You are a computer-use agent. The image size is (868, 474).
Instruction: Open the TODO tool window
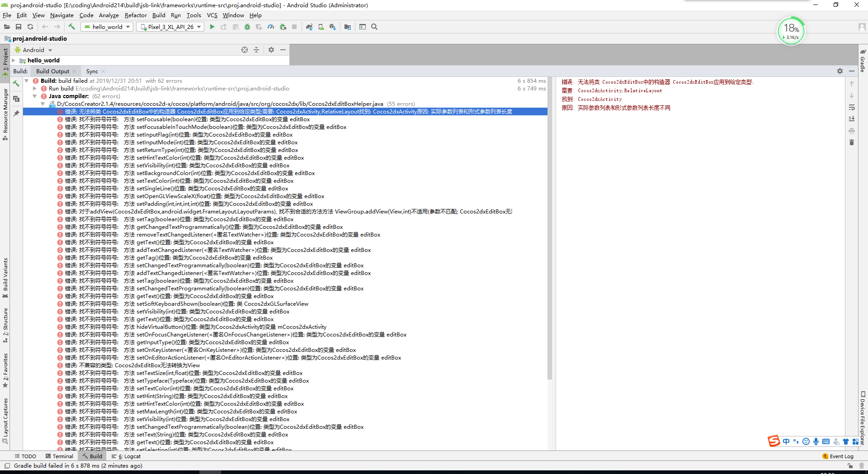click(x=25, y=456)
